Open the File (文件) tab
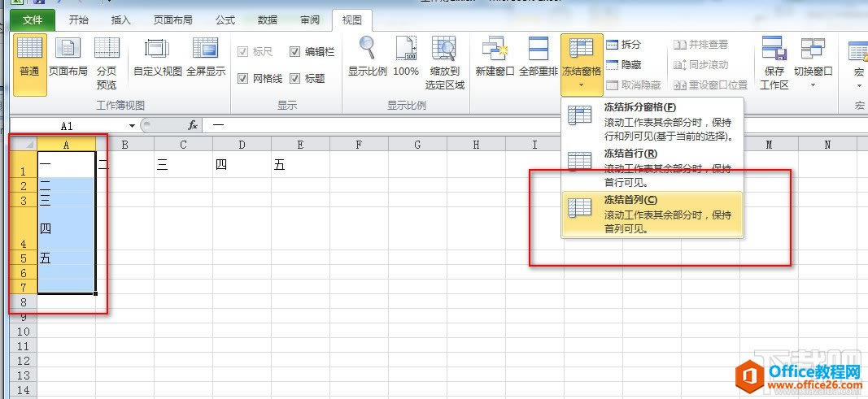The width and height of the screenshot is (868, 399). pyautogui.click(x=33, y=20)
